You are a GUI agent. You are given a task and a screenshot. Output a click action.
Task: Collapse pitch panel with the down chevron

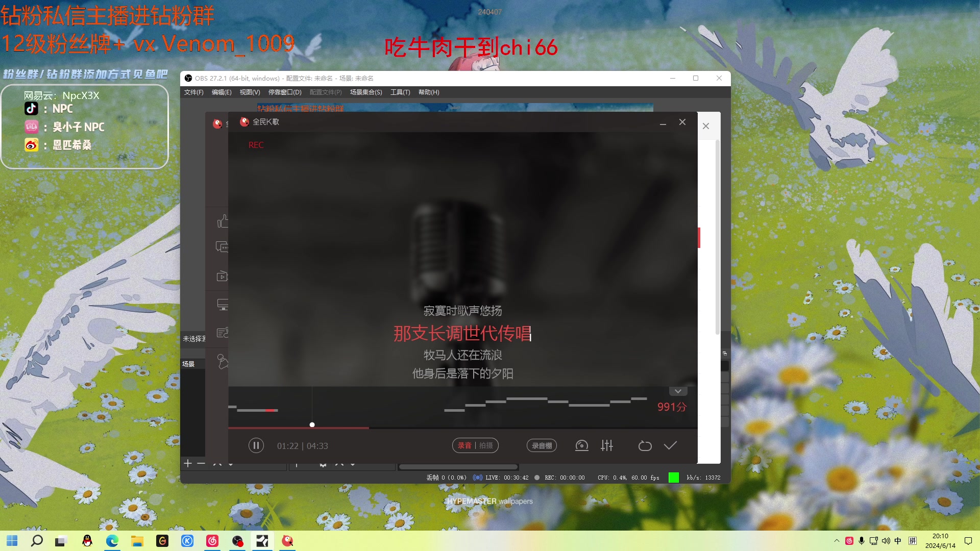(x=678, y=391)
